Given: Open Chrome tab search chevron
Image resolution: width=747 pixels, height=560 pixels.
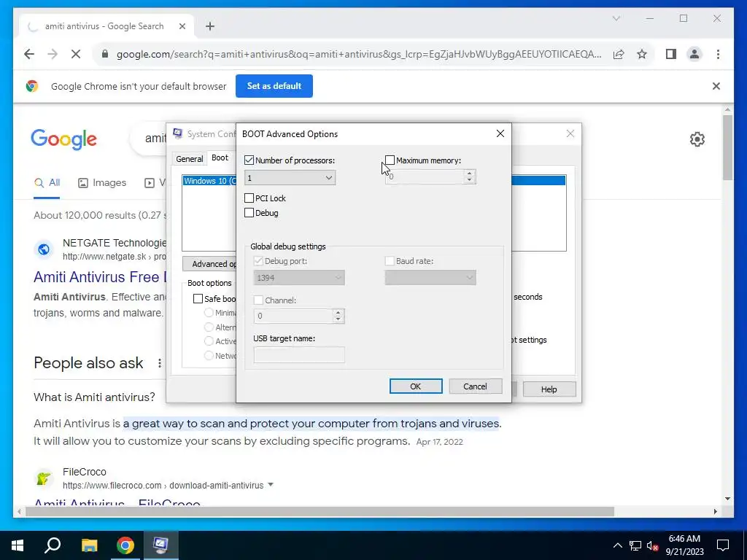Looking at the screenshot, I should coord(616,18).
